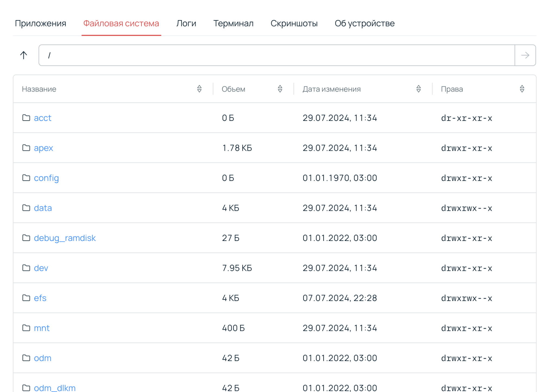
Task: Switch to the Приложения tab
Action: (x=40, y=23)
